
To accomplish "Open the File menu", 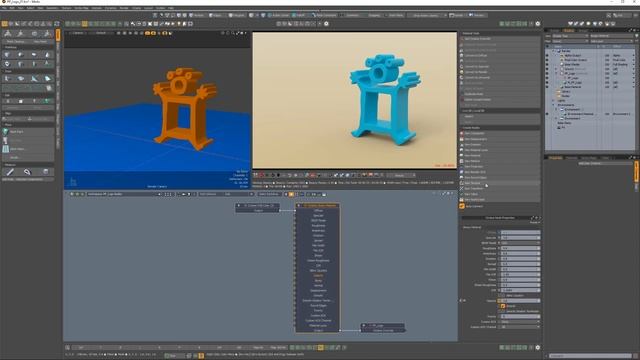I will pos(4,8).
